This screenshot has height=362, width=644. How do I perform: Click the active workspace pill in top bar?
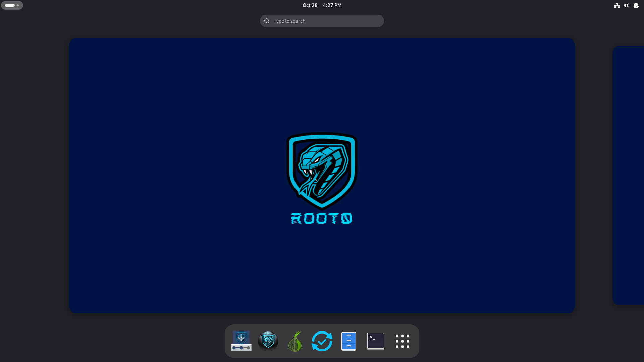click(x=10, y=5)
